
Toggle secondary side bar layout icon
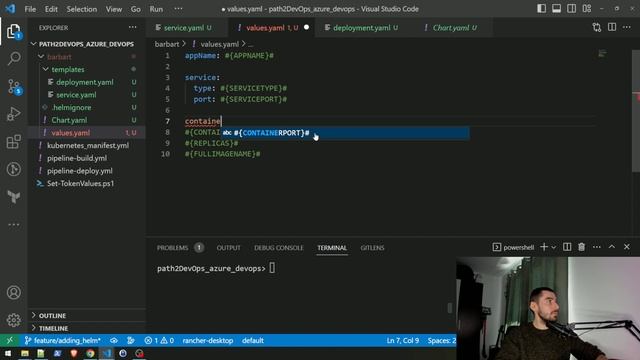tap(571, 9)
